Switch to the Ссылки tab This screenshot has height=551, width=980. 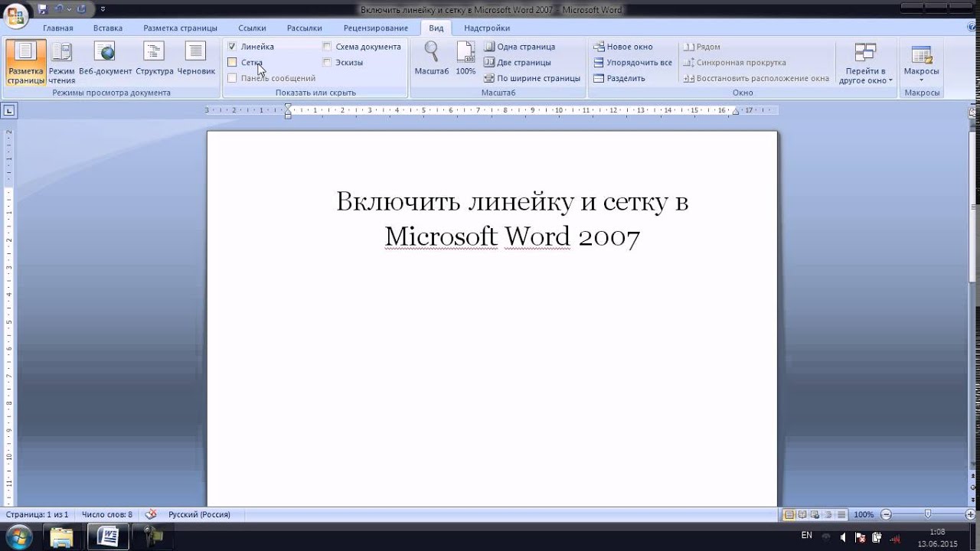(x=253, y=28)
